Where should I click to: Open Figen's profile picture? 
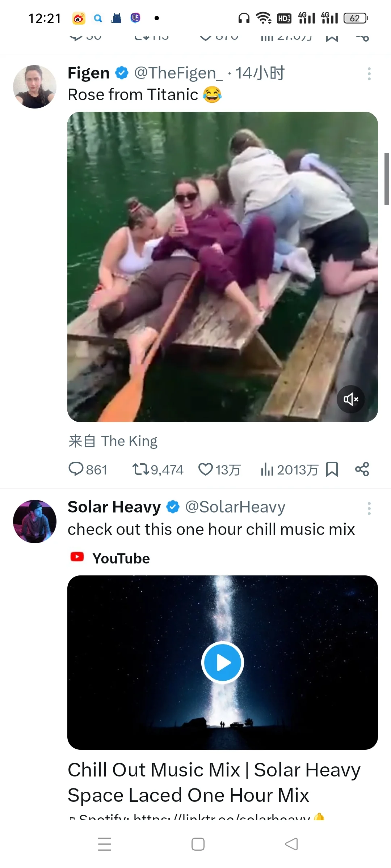point(35,87)
